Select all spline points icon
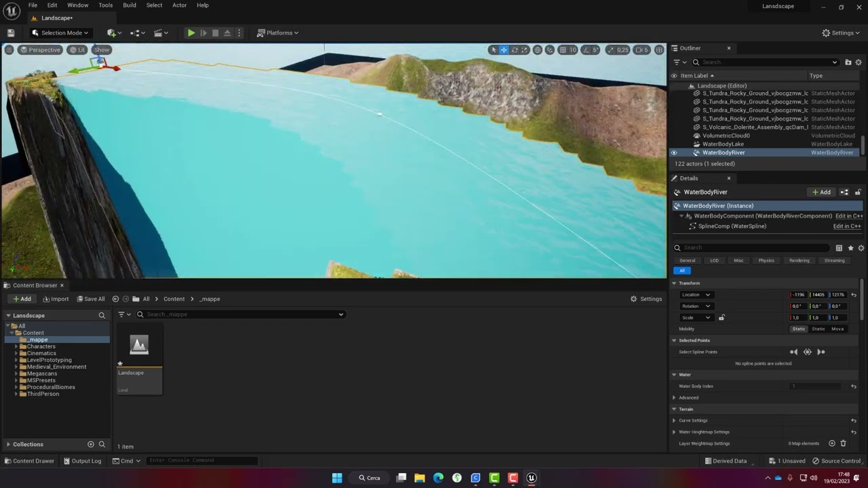868x488 pixels. tap(807, 352)
